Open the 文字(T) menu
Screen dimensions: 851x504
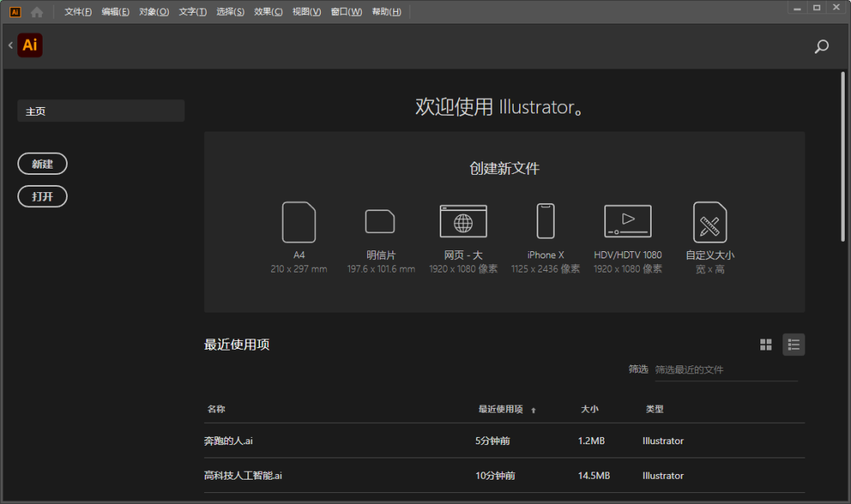193,12
